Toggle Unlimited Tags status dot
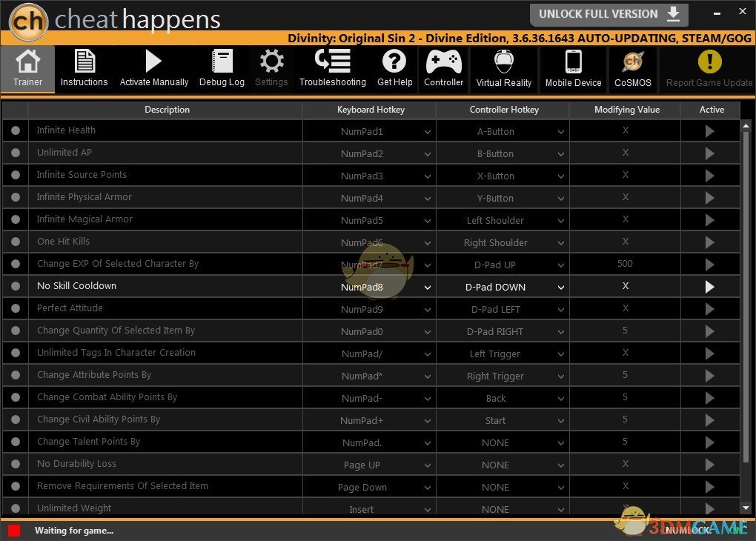 click(x=16, y=353)
